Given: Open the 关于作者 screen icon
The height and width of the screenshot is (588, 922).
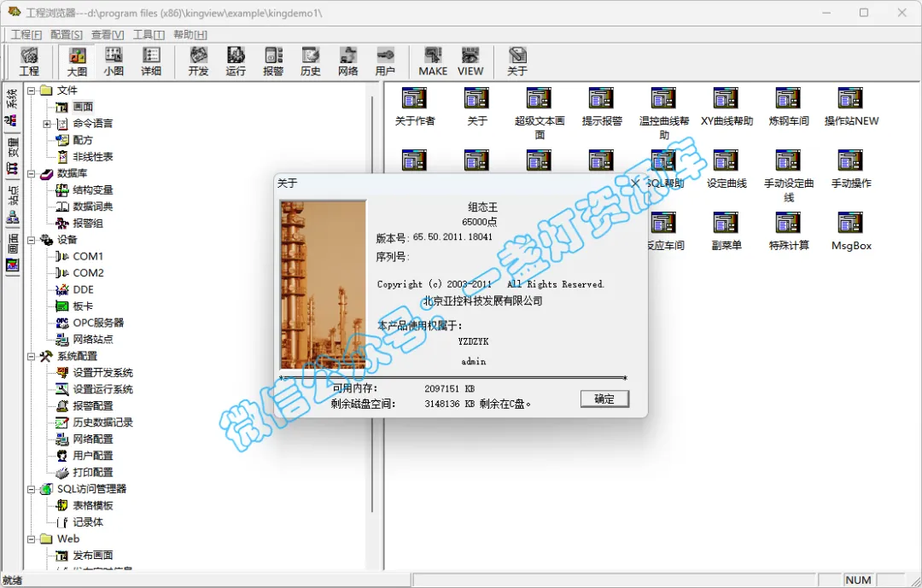Looking at the screenshot, I should coord(415,107).
